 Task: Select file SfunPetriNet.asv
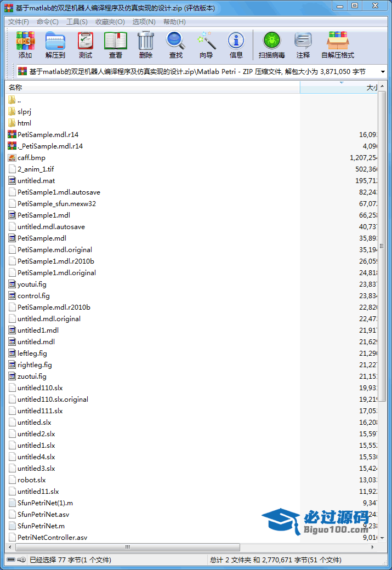tap(43, 515)
